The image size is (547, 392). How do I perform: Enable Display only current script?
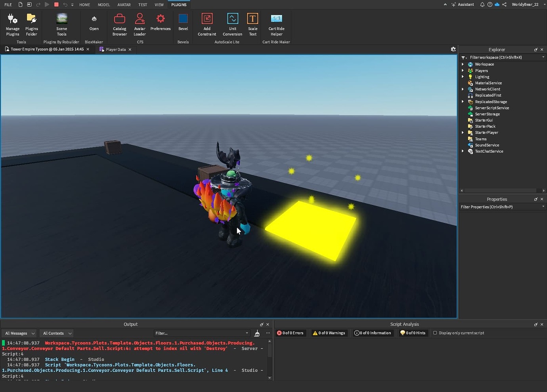coord(434,333)
